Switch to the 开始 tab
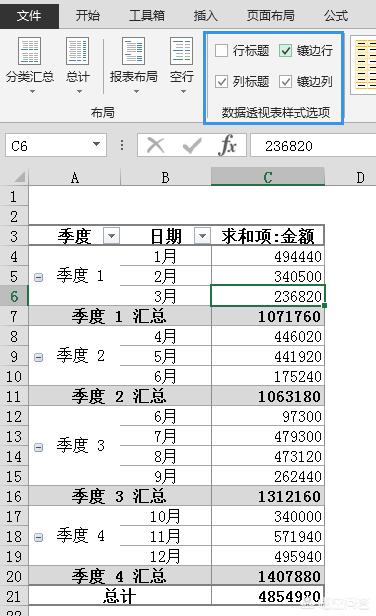This screenshot has width=376, height=616. click(88, 16)
